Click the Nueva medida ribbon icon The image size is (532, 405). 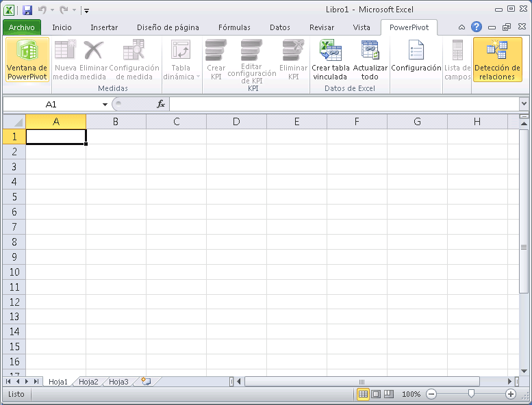click(65, 60)
